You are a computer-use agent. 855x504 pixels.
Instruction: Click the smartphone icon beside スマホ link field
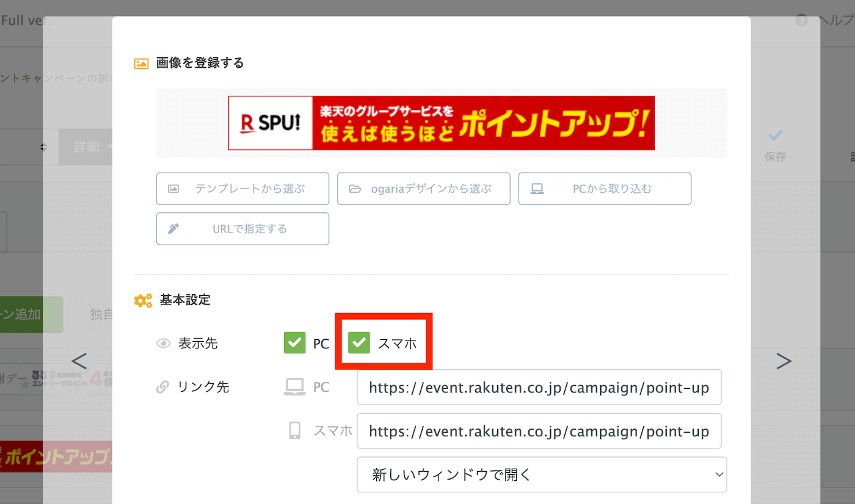tap(294, 431)
